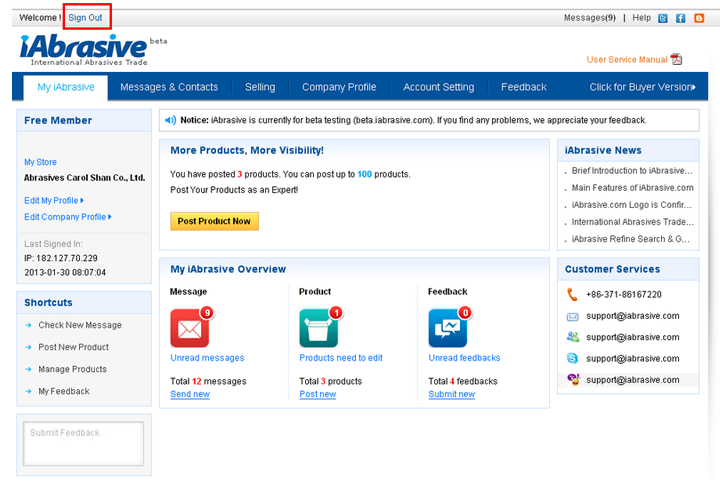The image size is (720, 494).
Task: Click the 100 products limit number
Action: click(x=365, y=174)
